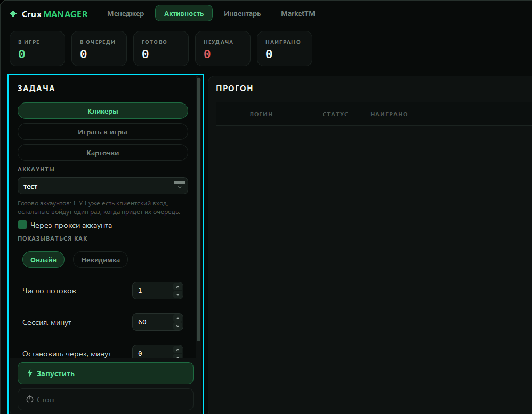Raise Остановить через, минут with the up arrow
Viewport: 532px width, 414px height.
178,349
